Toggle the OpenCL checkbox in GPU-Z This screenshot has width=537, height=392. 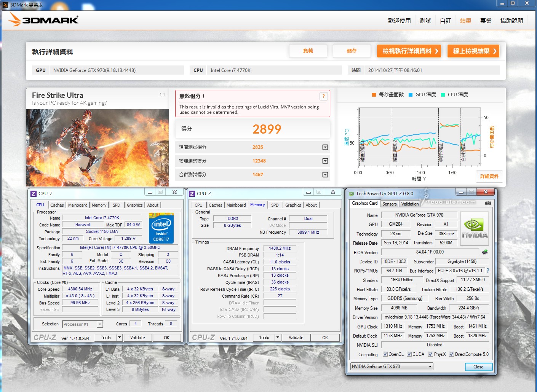tap(385, 354)
